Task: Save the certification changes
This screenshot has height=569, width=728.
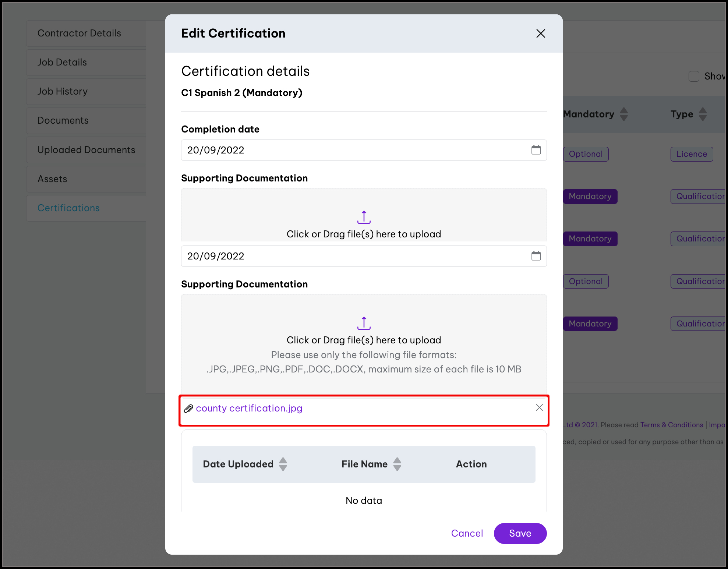Action: (x=520, y=533)
